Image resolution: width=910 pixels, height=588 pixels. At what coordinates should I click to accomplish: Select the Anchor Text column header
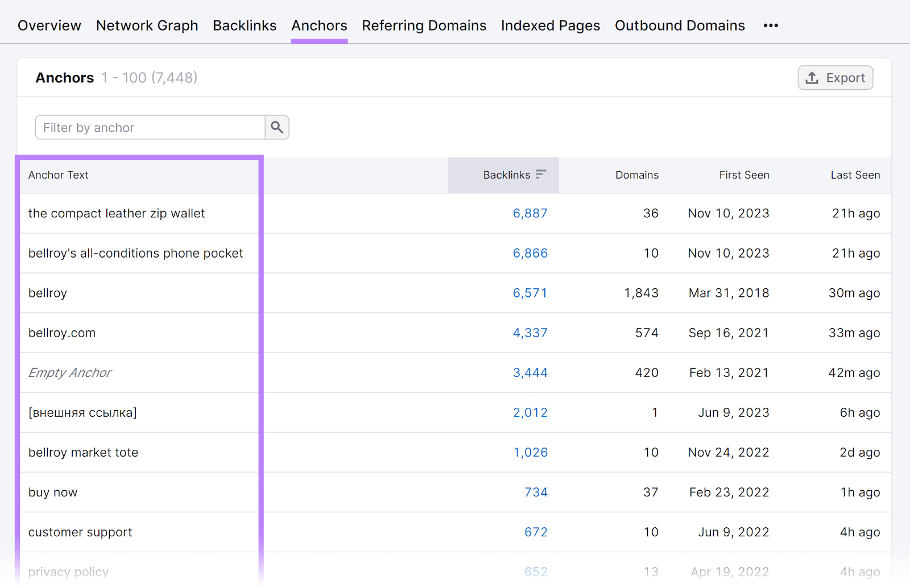pyautogui.click(x=59, y=175)
